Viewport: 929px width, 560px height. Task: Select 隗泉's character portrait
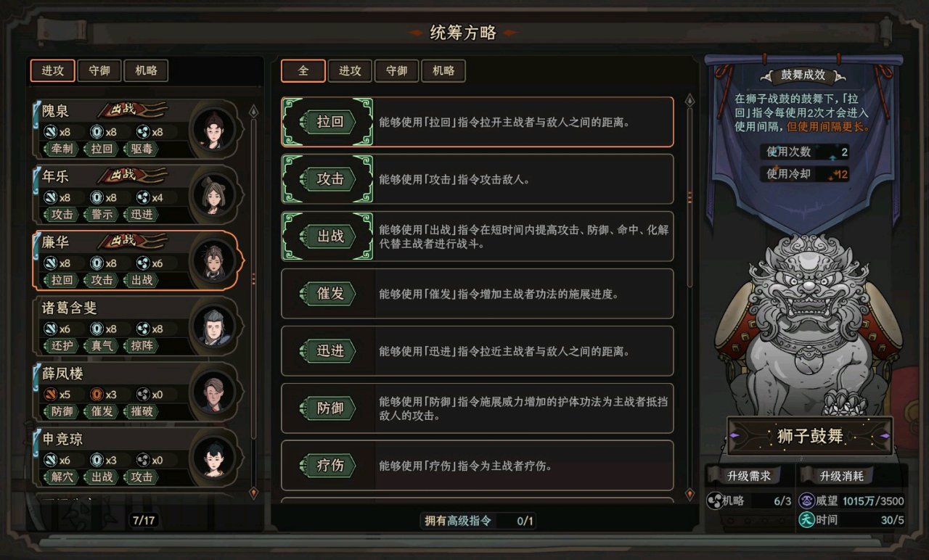pos(213,128)
